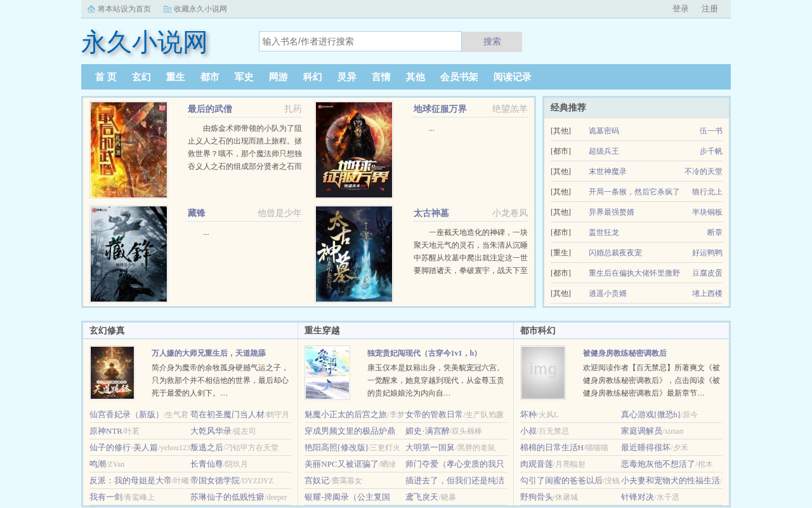The width and height of the screenshot is (812, 508).
Task: Open 闪婚总裁夜夜宠 in the recommended list
Action: (615, 253)
